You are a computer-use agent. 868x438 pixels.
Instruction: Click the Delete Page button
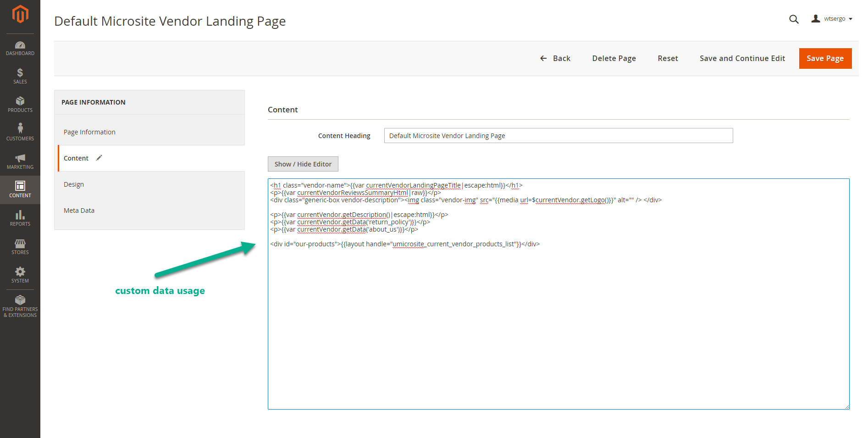coord(614,58)
